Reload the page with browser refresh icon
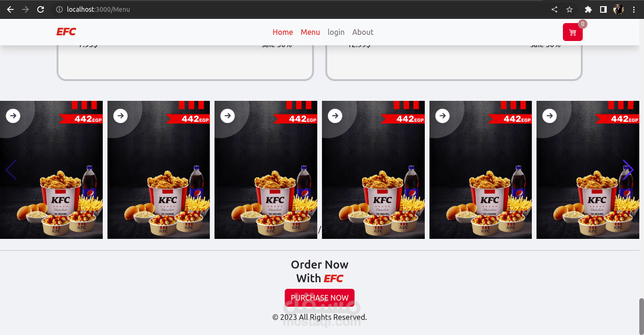This screenshot has height=335, width=644. pyautogui.click(x=41, y=9)
